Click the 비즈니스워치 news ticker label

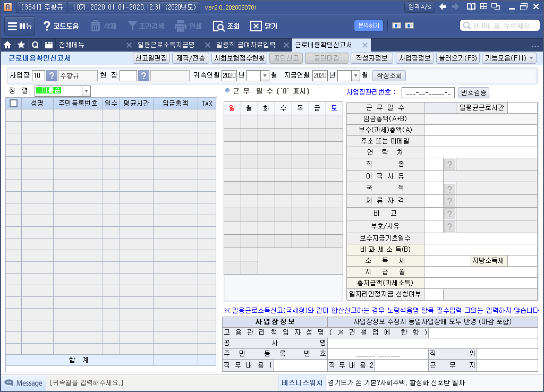point(302,382)
